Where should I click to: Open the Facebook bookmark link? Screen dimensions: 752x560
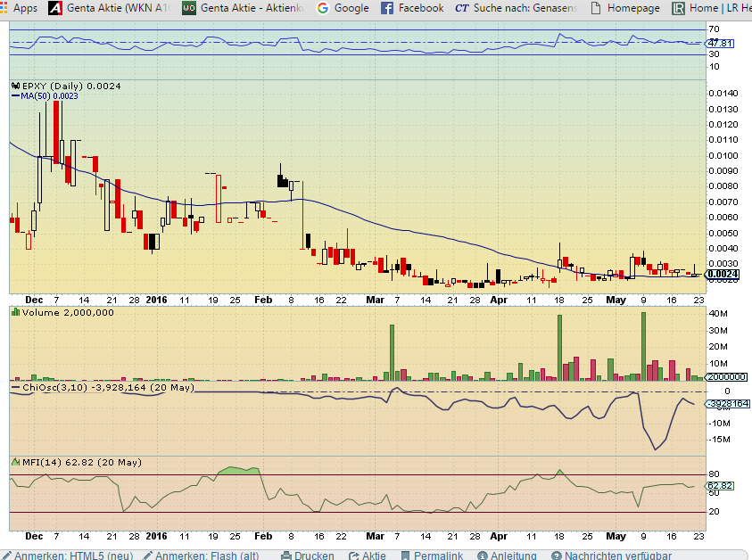click(421, 8)
